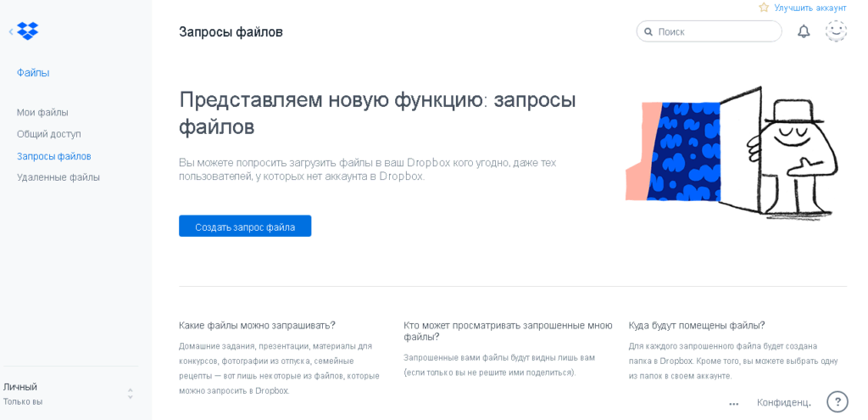
Task: Select Запросы файлов sidebar item
Action: [54, 156]
